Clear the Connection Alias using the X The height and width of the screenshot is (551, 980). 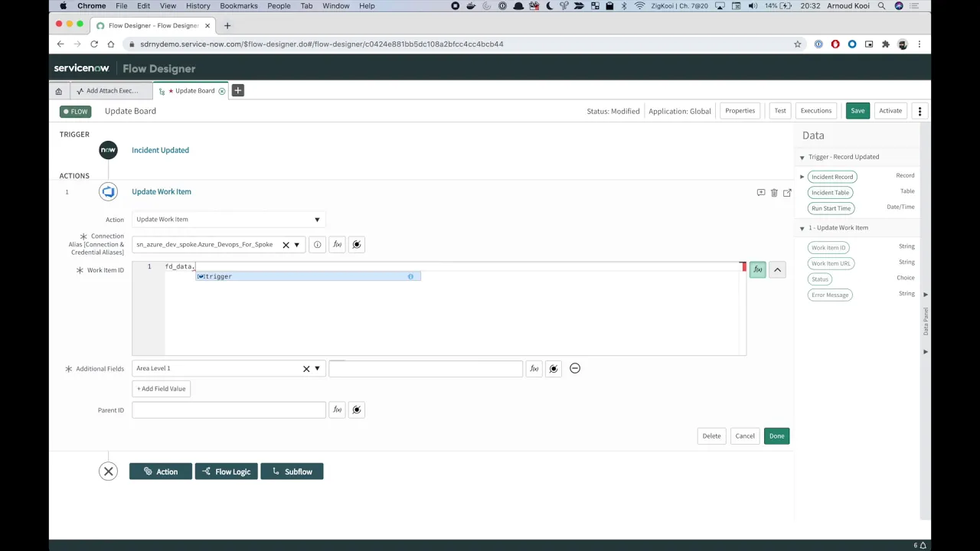tap(286, 244)
